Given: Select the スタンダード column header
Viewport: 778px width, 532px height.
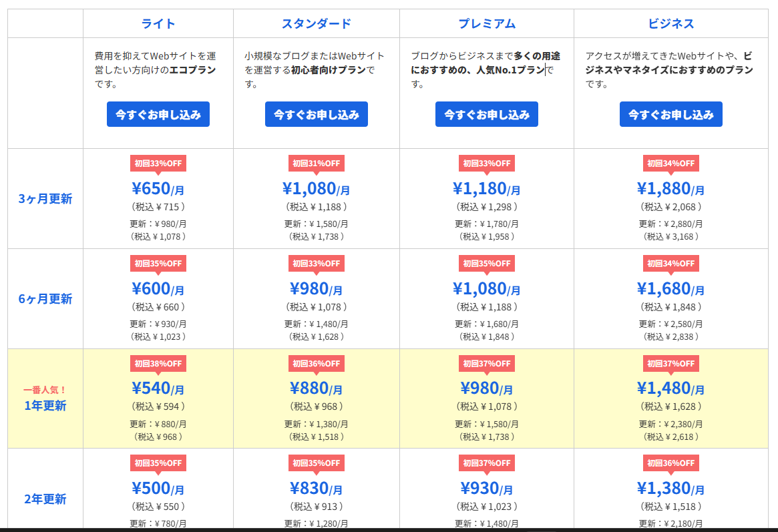Looking at the screenshot, I should click(x=317, y=24).
